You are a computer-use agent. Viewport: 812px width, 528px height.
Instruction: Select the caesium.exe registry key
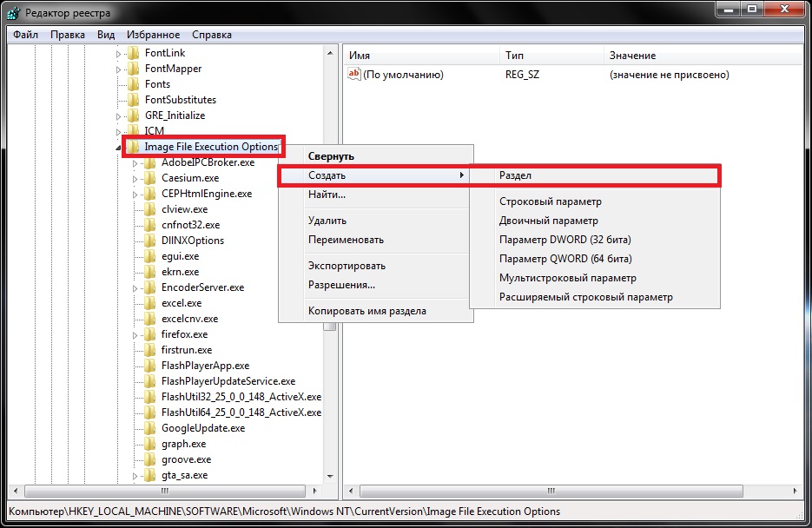coord(189,178)
